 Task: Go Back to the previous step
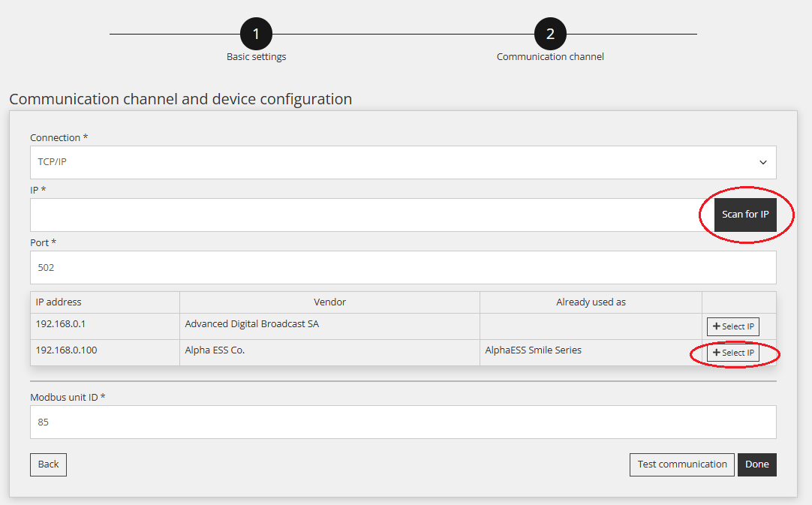(48, 464)
